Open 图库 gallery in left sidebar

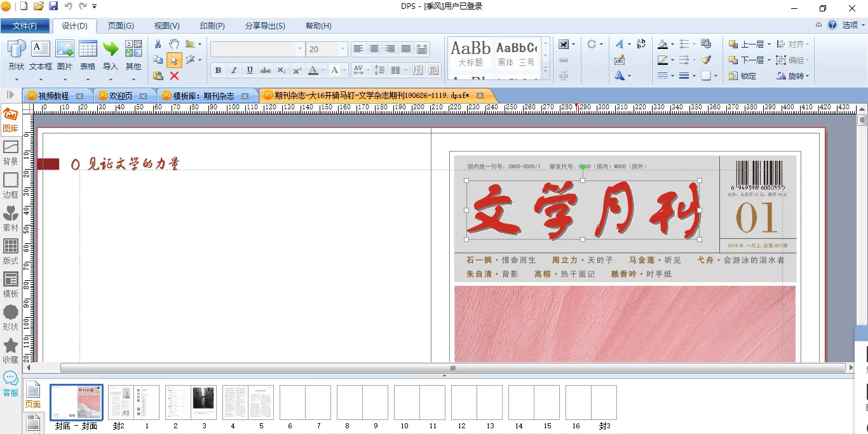click(11, 119)
